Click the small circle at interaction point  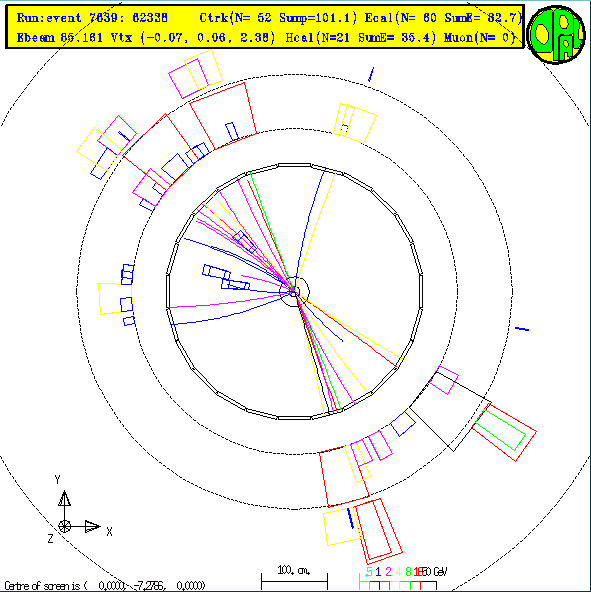coord(295,291)
